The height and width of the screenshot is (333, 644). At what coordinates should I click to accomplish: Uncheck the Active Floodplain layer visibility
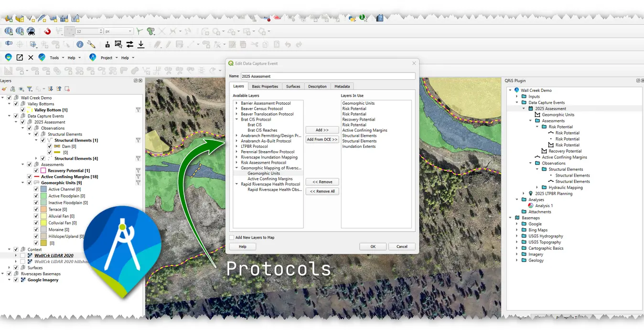coord(36,196)
